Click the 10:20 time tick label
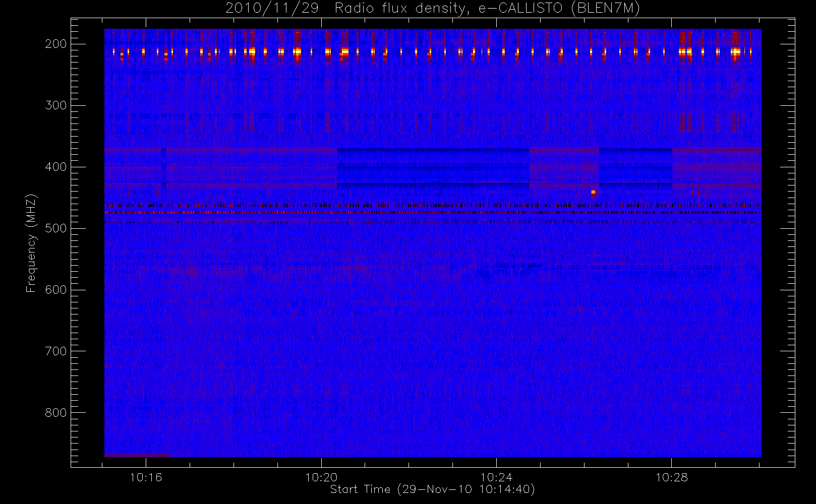816x504 pixels. 321,477
